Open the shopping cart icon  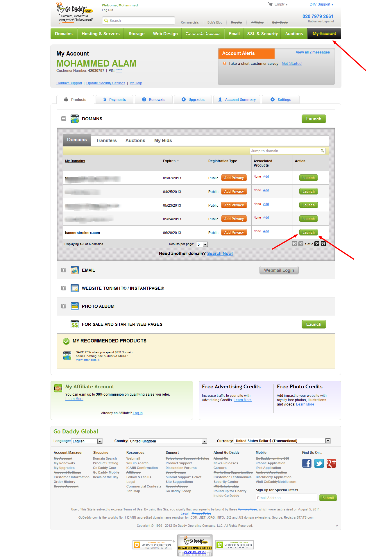(x=271, y=4)
